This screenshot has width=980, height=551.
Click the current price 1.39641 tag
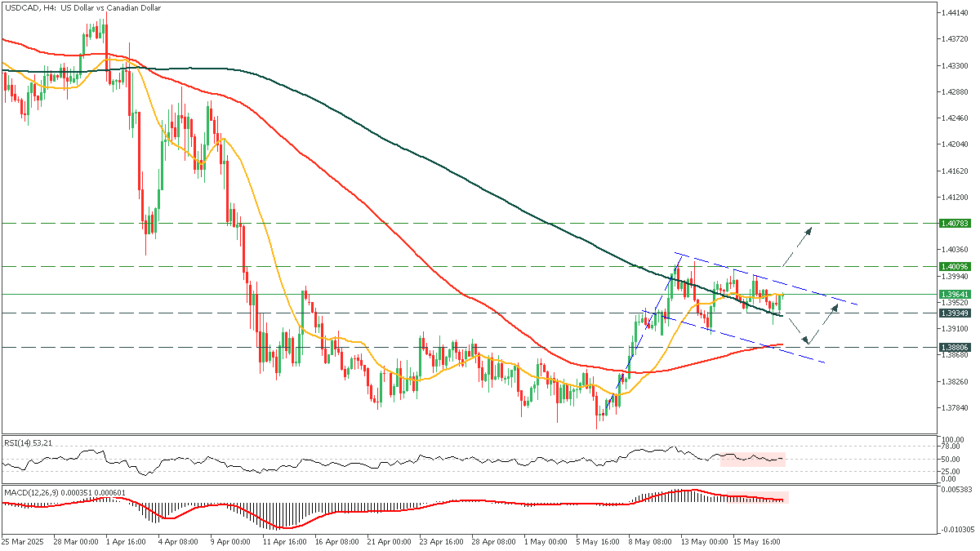point(954,294)
